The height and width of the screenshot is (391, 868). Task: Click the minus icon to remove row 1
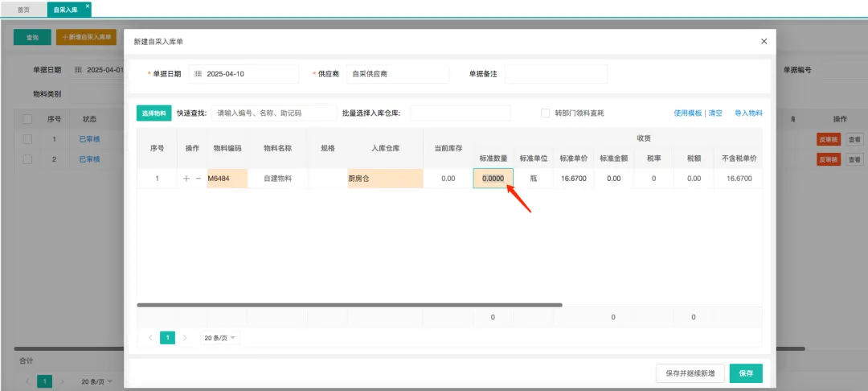point(199,179)
